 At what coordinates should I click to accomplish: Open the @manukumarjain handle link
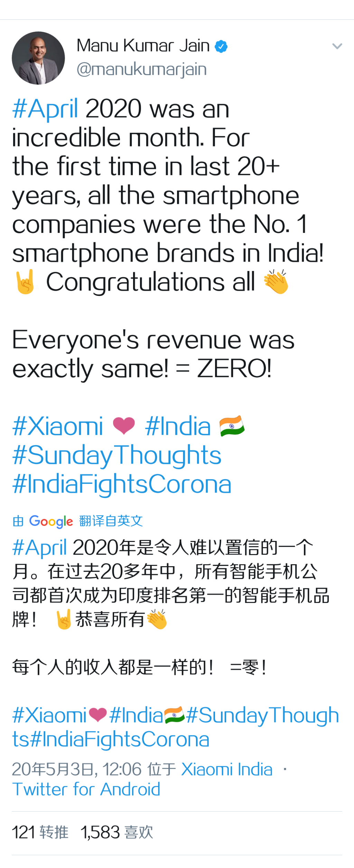click(142, 69)
